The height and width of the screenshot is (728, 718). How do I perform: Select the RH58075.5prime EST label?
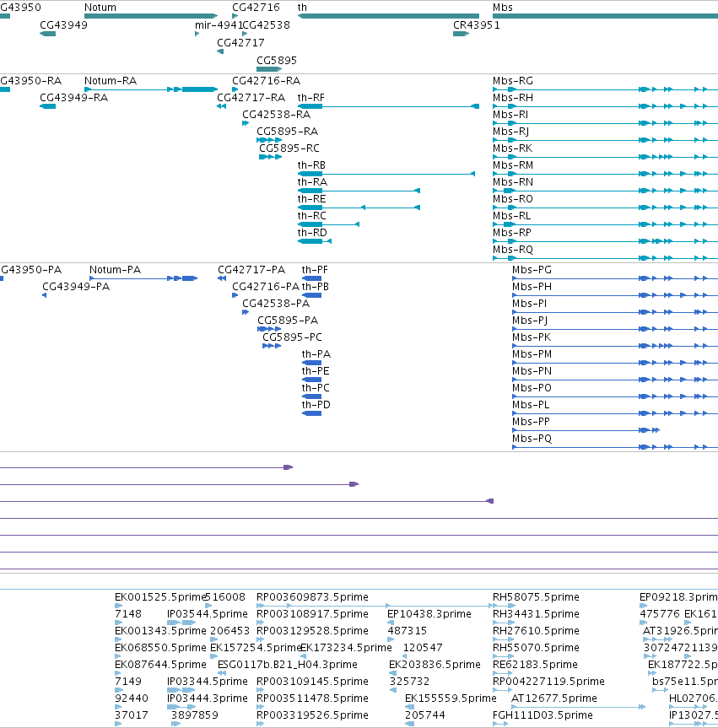(536, 597)
